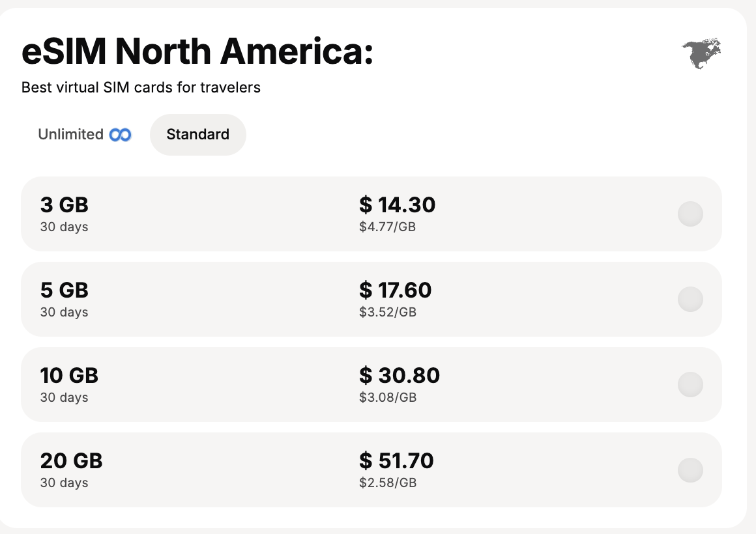
Task: Switch to the Unlimited plans tab
Action: (x=84, y=134)
